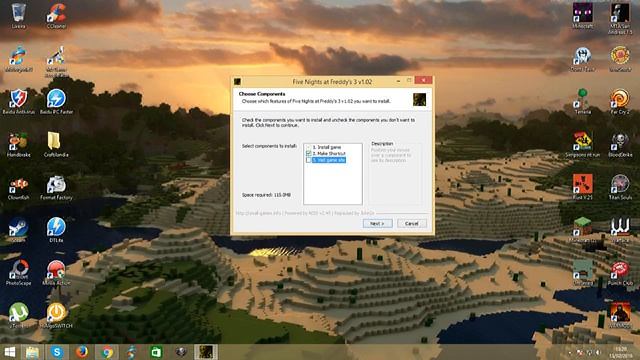Toggle the Install game checkbox
The height and width of the screenshot is (360, 640).
(x=309, y=147)
